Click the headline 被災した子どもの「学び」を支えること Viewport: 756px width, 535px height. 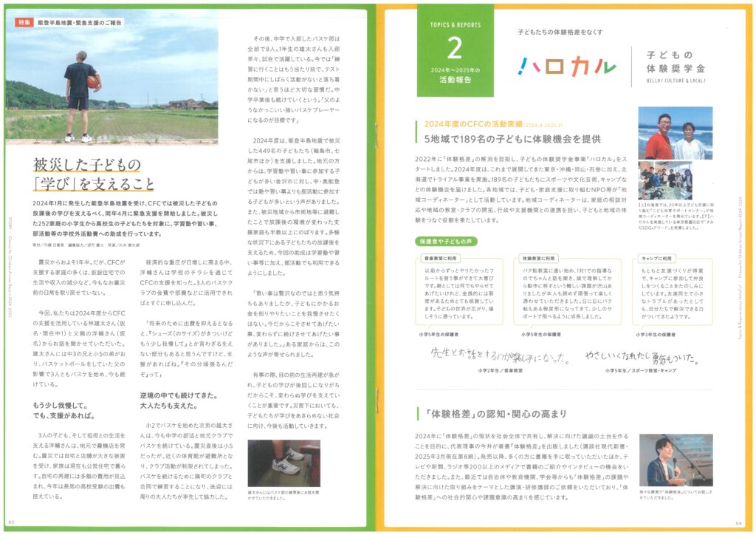94,174
